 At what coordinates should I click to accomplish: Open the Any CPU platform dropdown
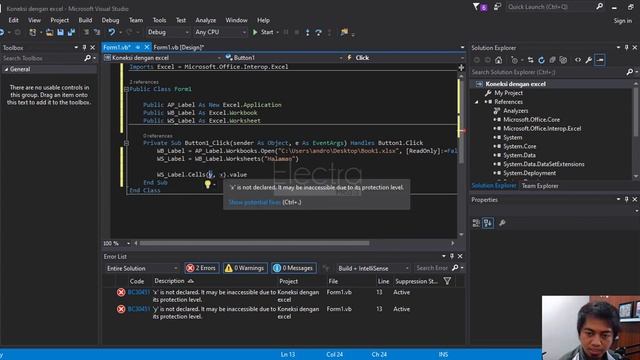220,32
